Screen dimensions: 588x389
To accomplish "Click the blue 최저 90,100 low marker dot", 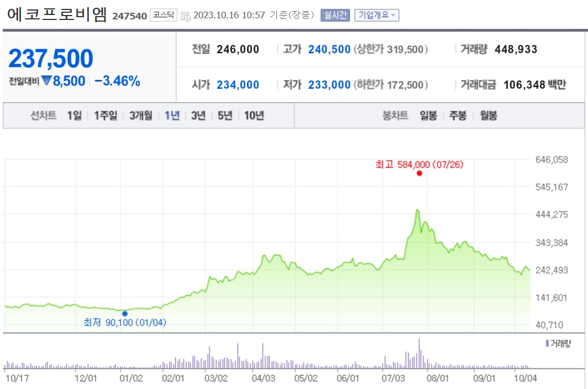I will click(125, 314).
